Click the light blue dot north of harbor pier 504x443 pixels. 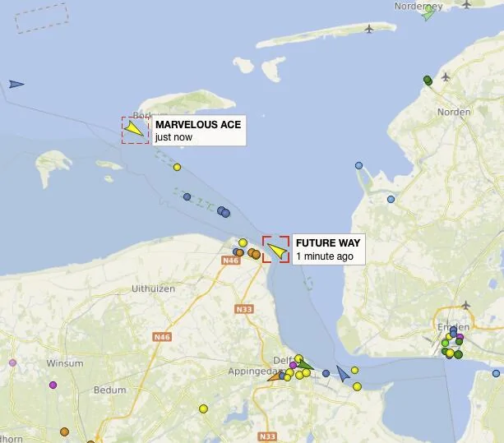(x=358, y=165)
